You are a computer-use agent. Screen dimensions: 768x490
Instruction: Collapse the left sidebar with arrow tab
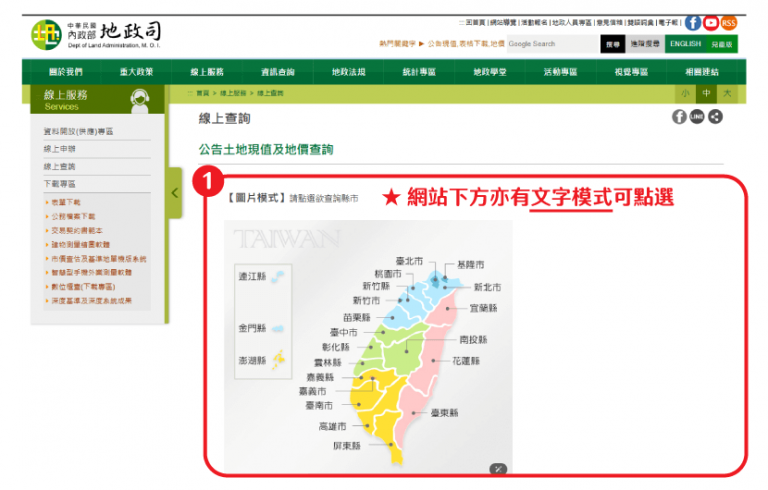coord(175,199)
